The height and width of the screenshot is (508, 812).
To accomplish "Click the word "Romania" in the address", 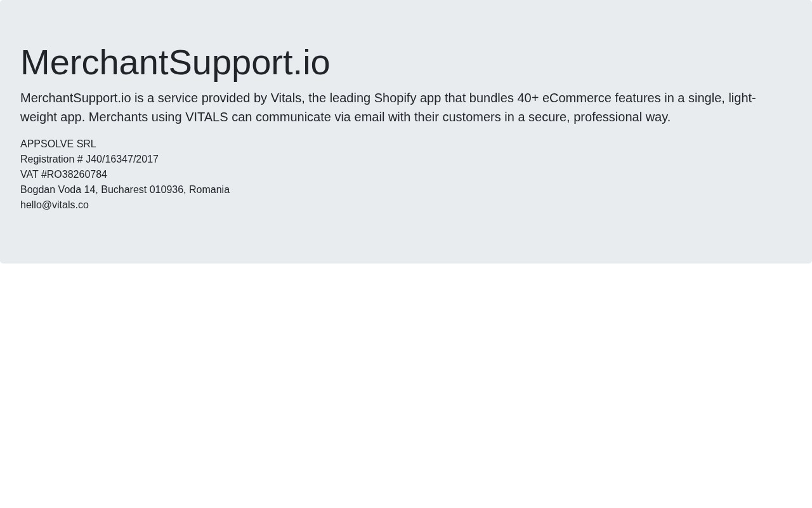I will coord(209,189).
